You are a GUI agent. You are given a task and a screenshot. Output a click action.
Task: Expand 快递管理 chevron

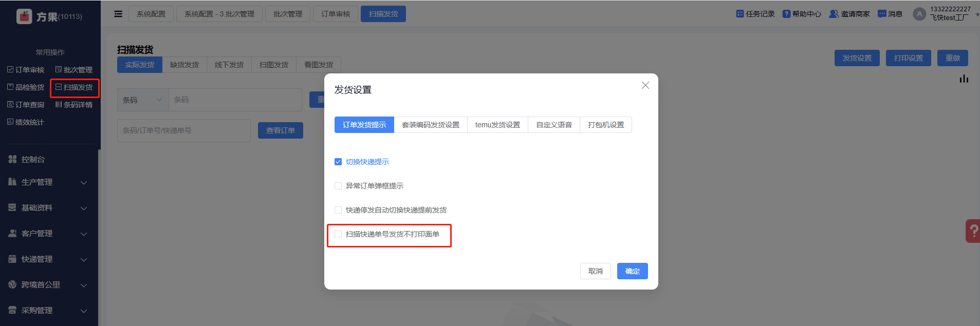pos(84,260)
